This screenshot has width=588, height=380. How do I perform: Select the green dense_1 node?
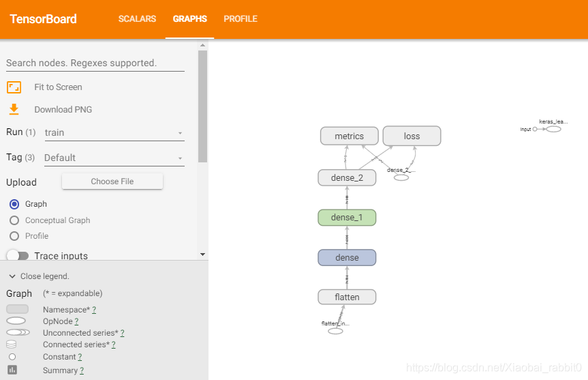[347, 218]
